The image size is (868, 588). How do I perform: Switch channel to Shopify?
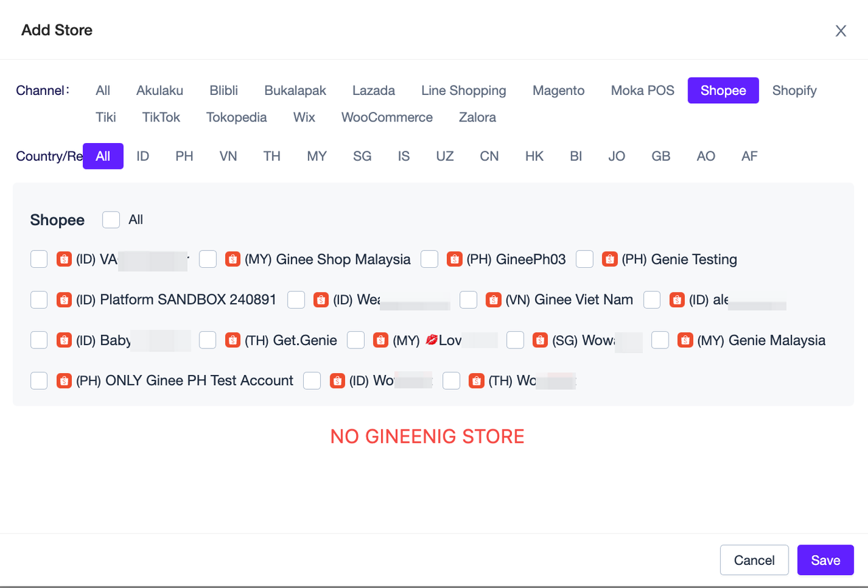(794, 90)
